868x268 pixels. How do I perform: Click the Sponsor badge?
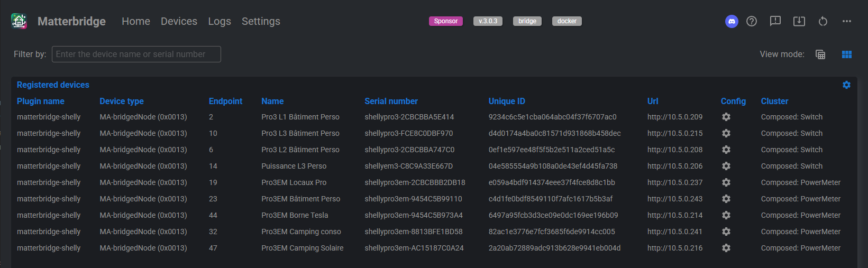(x=446, y=21)
